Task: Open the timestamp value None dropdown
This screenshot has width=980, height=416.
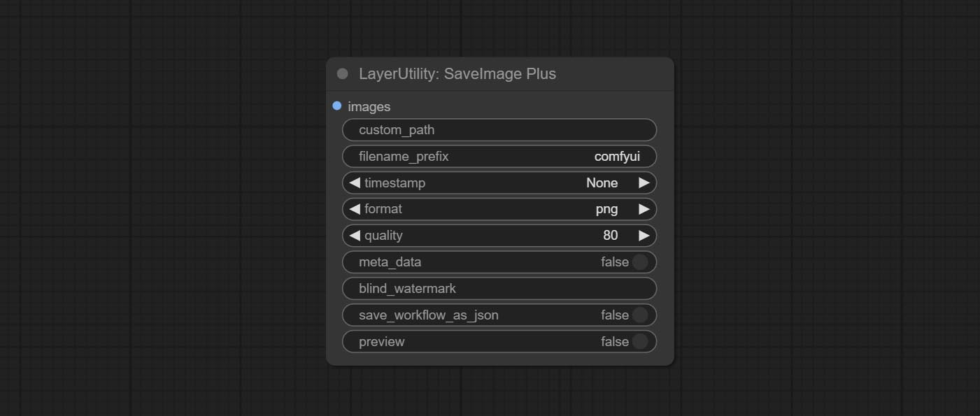Action: click(x=602, y=182)
